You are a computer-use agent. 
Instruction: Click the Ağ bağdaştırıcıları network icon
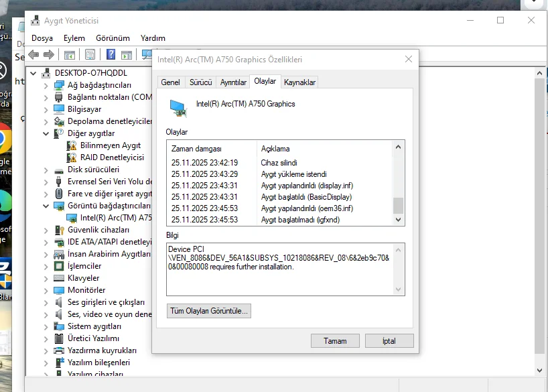(59, 85)
